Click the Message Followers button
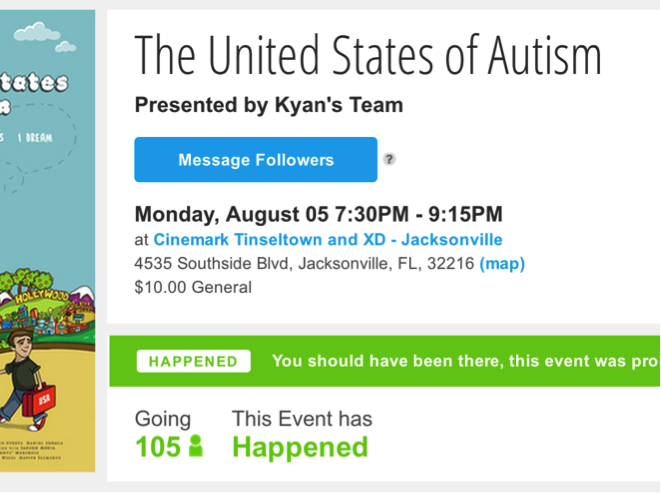Image resolution: width=661 pixels, height=493 pixels. [x=255, y=159]
